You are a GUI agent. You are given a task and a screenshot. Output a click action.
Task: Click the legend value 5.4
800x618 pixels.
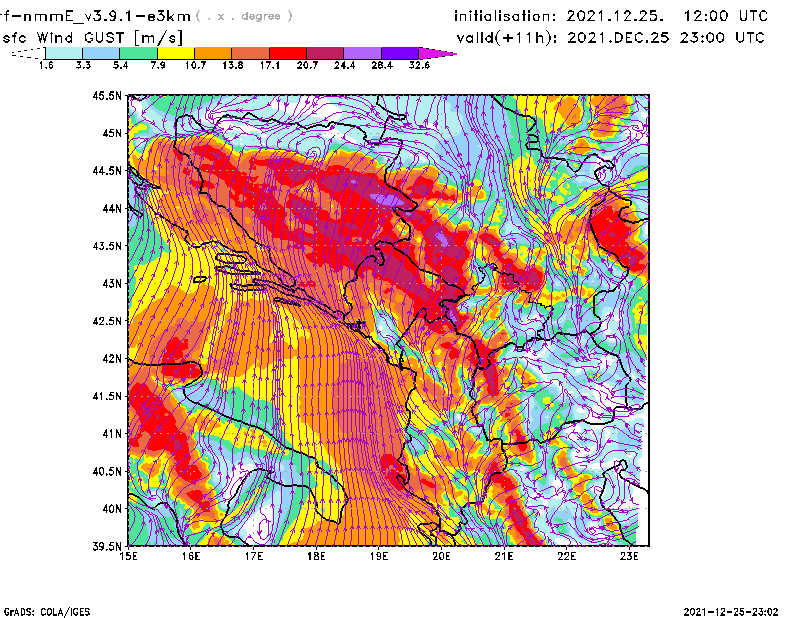point(120,65)
